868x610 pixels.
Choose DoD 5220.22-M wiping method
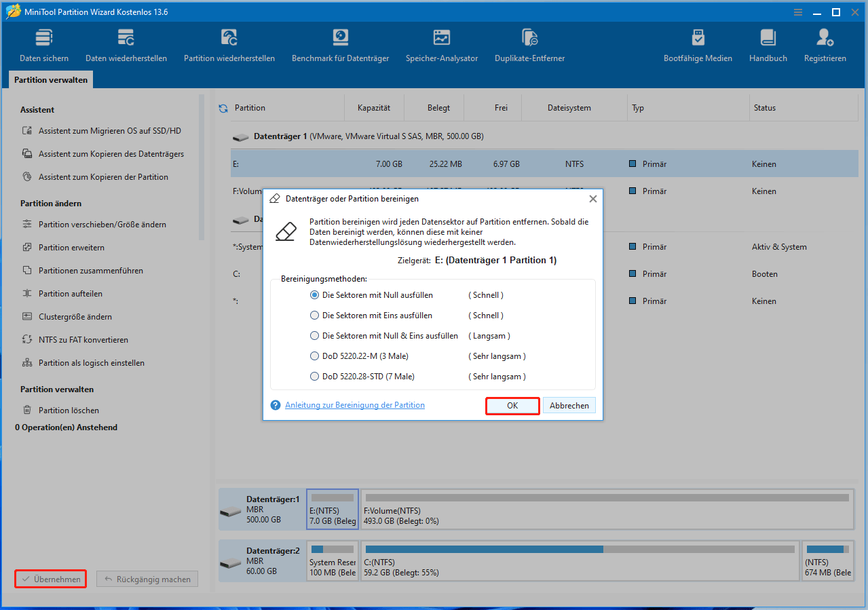click(x=314, y=356)
